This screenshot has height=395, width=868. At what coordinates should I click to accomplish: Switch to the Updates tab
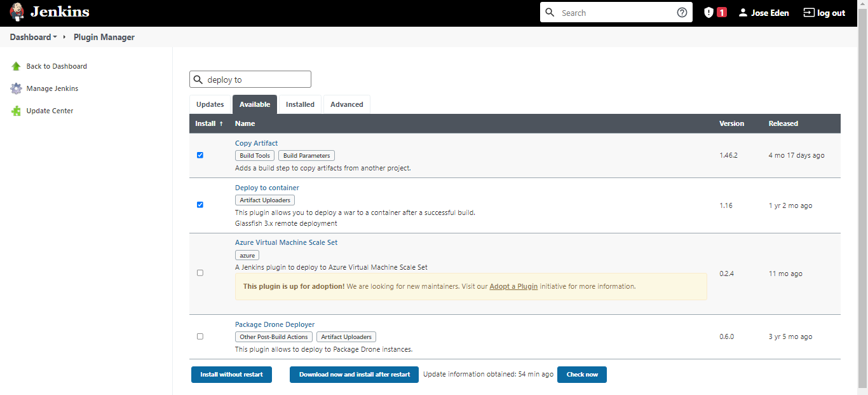[x=210, y=104]
